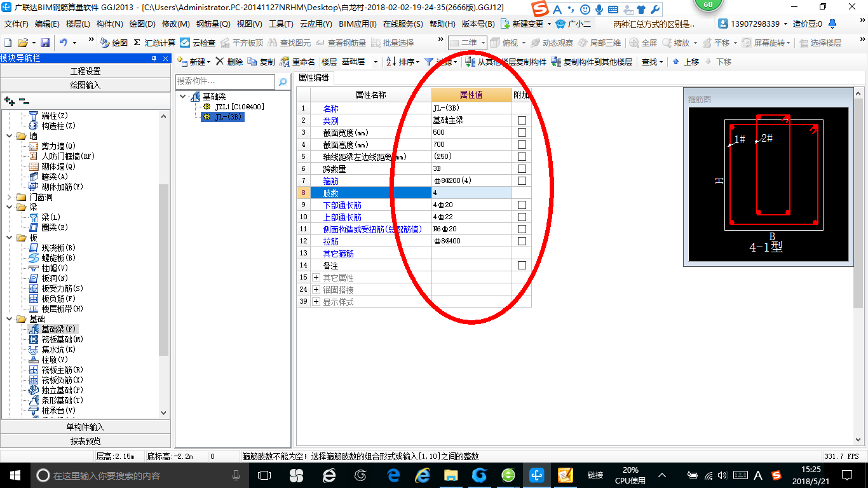The width and height of the screenshot is (868, 488).
Task: Open the 钢筋量(Q) menu
Action: pos(213,24)
